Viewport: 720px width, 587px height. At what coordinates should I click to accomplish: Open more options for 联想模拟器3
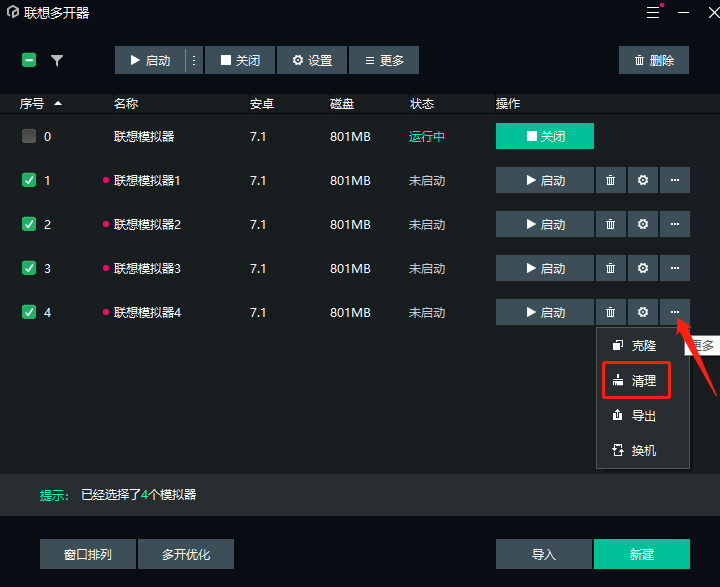click(675, 268)
